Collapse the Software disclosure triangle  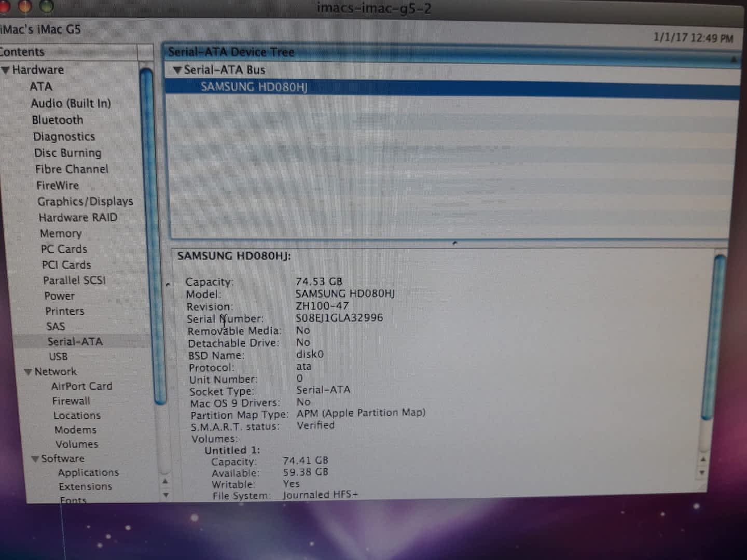(35, 459)
